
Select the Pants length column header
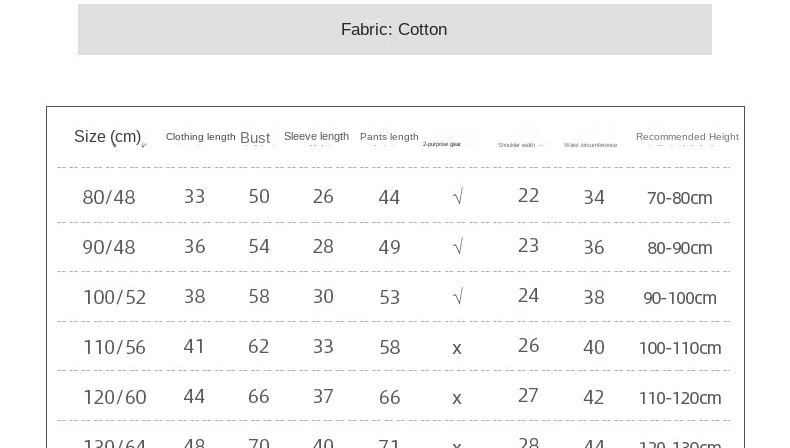pos(389,137)
